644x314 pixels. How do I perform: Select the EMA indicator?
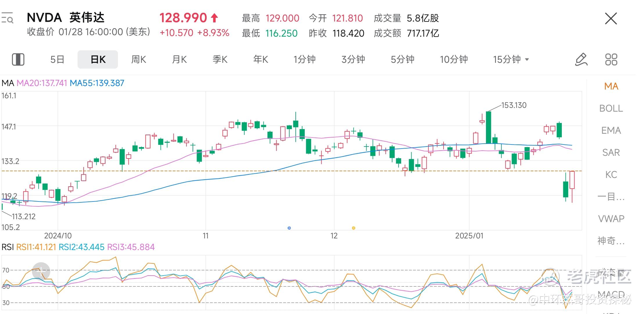pyautogui.click(x=611, y=131)
